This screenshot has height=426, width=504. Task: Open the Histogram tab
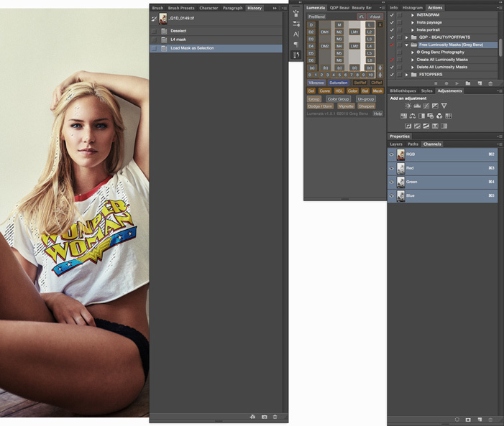413,8
